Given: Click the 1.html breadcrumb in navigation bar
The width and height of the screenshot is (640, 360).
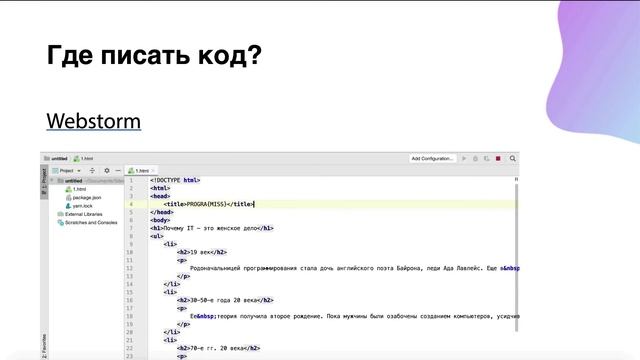Looking at the screenshot, I should (x=83, y=158).
